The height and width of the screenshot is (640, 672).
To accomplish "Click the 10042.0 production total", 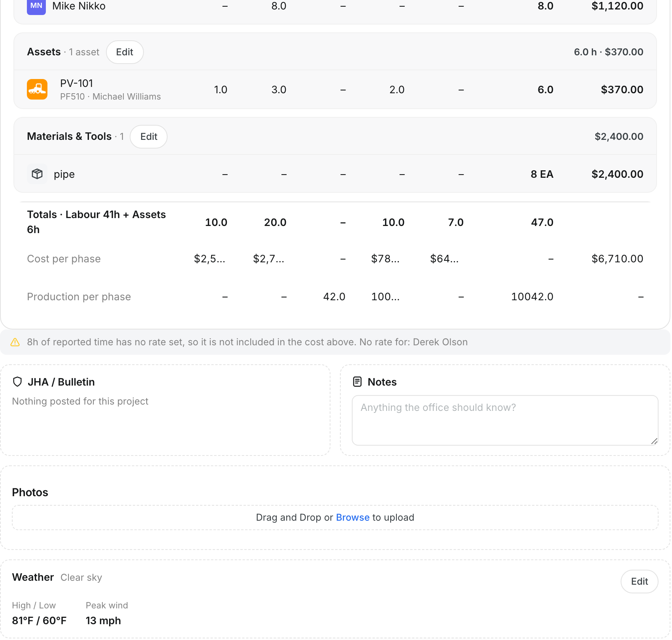I will coord(532,297).
